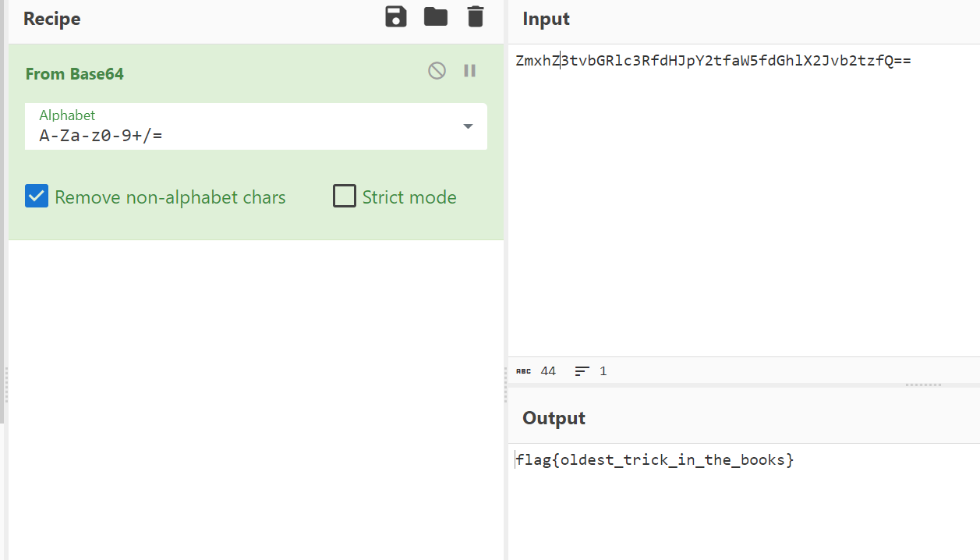Clear the recipe with the trash icon
This screenshot has height=560, width=980.
(475, 17)
